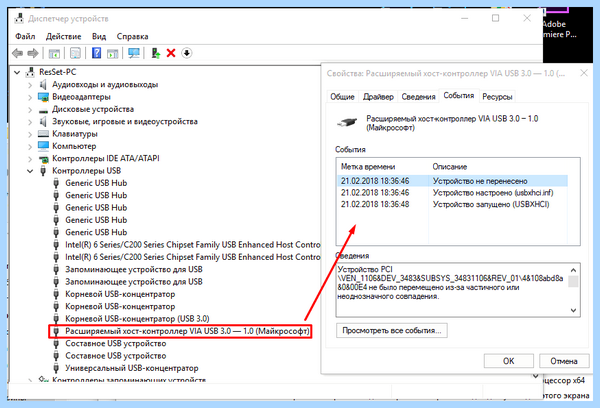Expand the Видеоадаптеры node
Viewport: 600px width, 408px height.
point(30,97)
